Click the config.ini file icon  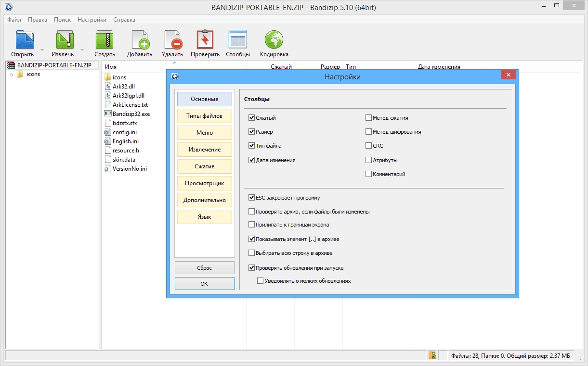tap(108, 132)
